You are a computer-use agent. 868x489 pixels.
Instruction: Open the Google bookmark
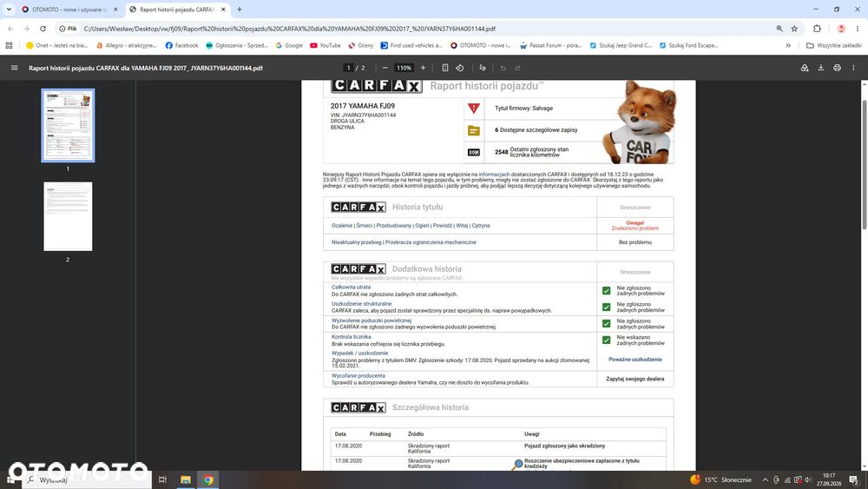[x=289, y=45]
